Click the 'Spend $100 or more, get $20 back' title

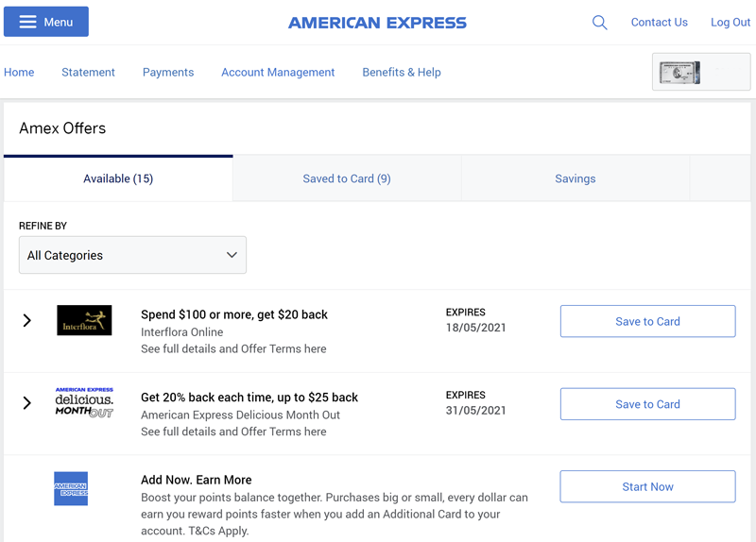[x=233, y=314]
